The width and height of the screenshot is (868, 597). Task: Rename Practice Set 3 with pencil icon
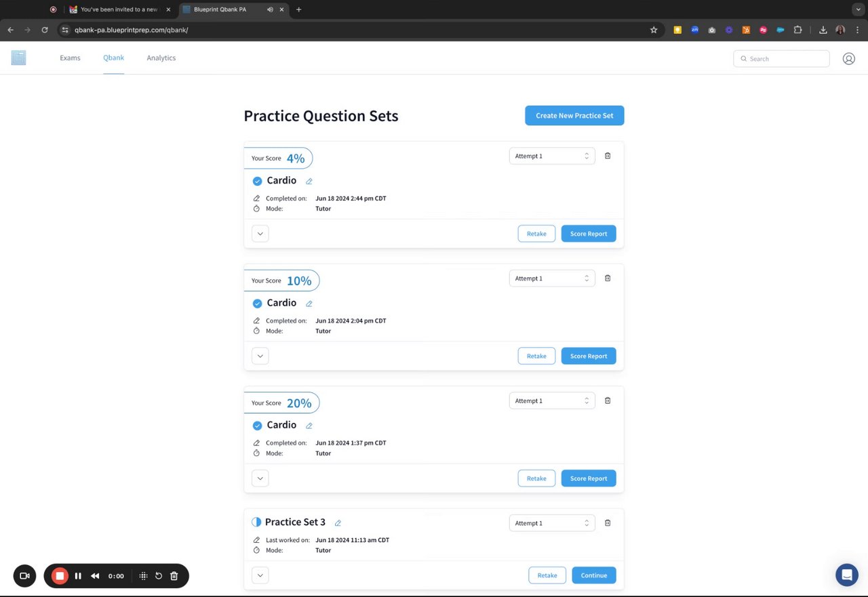point(338,523)
